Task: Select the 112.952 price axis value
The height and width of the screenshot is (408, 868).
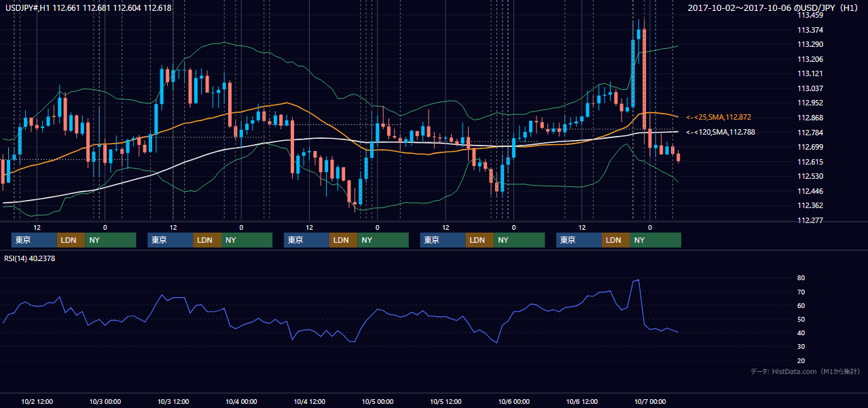Action: point(810,103)
